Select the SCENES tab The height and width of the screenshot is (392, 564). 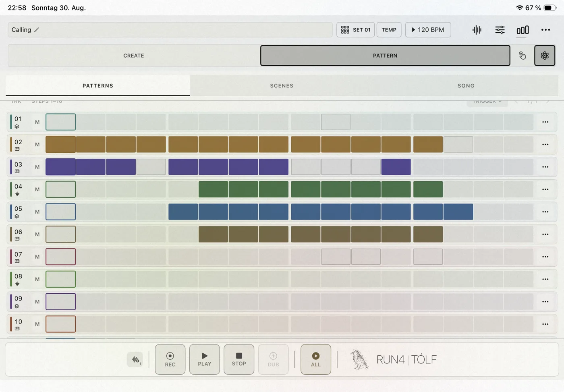click(x=282, y=85)
